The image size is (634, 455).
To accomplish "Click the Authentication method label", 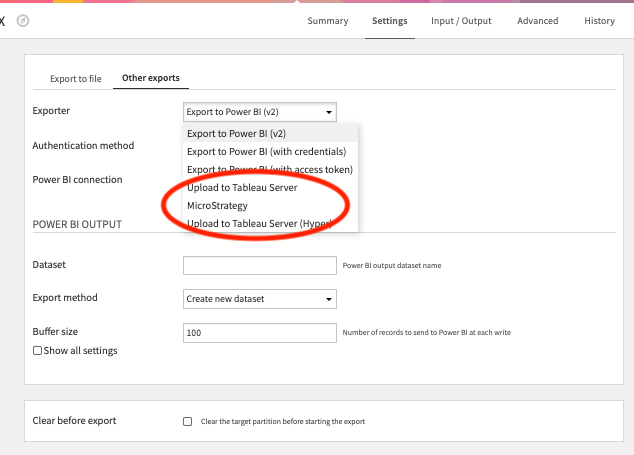I will [x=83, y=145].
